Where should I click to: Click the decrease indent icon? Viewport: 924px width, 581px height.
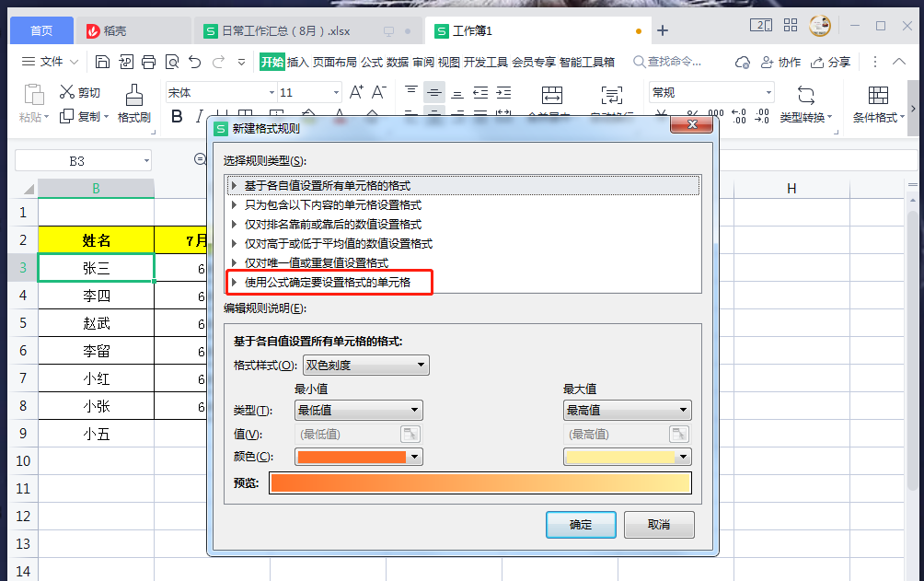480,93
